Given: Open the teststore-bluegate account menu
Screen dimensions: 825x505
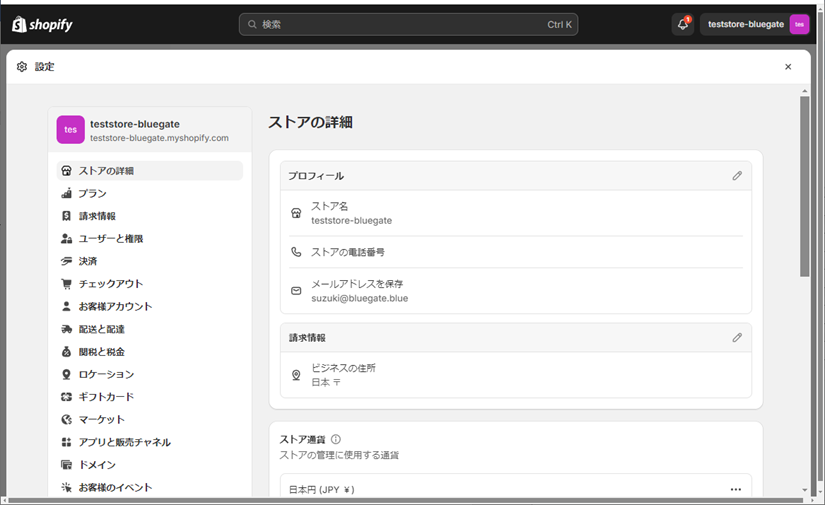Looking at the screenshot, I should pos(755,24).
